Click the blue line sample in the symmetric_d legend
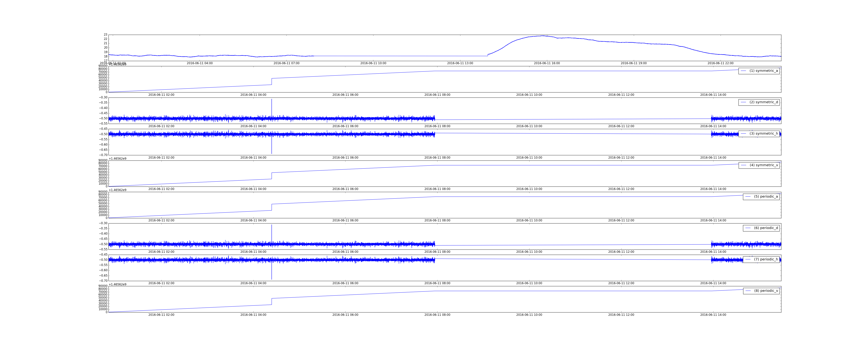 coord(743,102)
